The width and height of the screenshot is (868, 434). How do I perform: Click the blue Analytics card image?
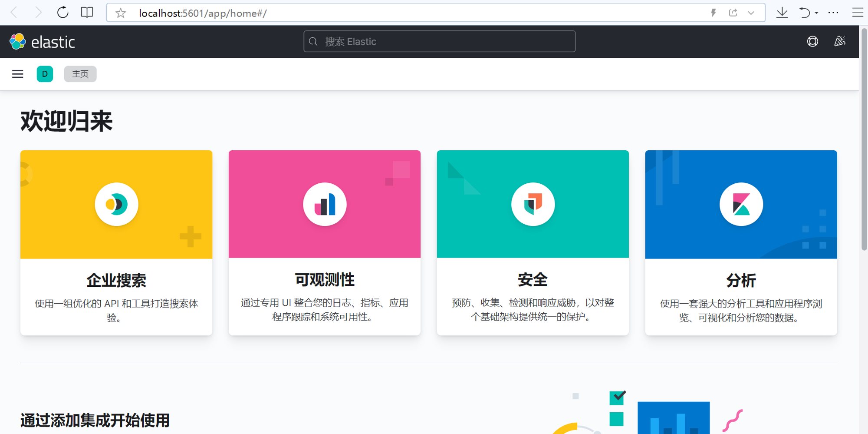pyautogui.click(x=741, y=204)
